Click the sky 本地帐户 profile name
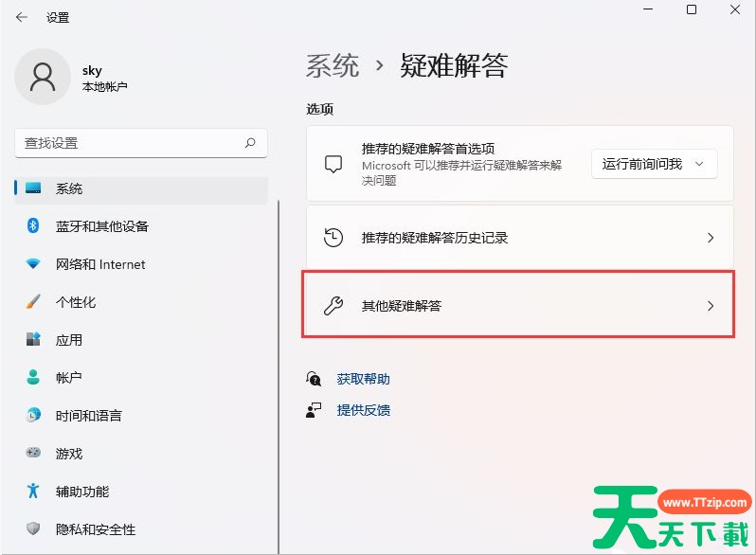 104,79
